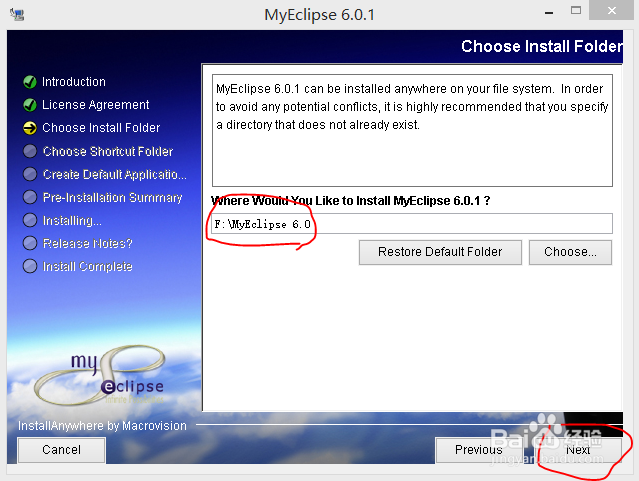Click the 'Where Would You Like to Install' prompt
Viewport: 639px width, 481px height.
tap(350, 201)
